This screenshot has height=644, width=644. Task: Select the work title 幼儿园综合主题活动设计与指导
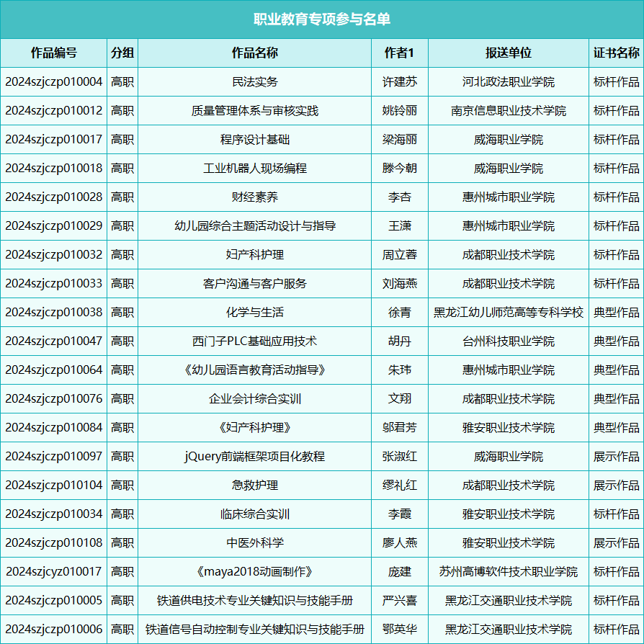click(x=254, y=225)
